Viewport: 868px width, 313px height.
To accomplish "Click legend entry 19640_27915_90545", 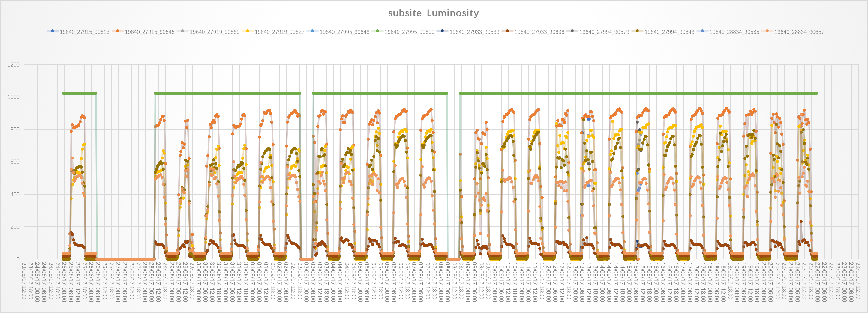I will coord(143,32).
